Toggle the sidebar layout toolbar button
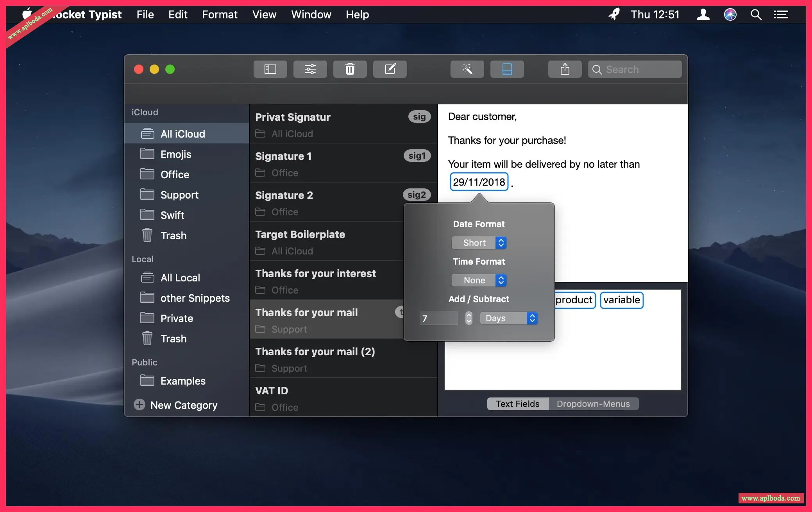This screenshot has height=512, width=812. tap(270, 69)
